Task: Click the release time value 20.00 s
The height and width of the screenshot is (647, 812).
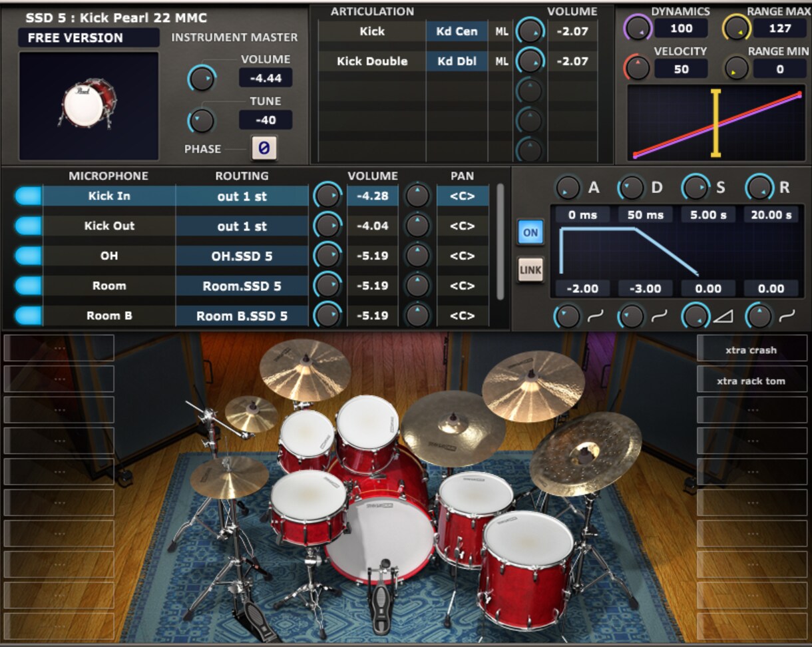Action: (x=771, y=215)
